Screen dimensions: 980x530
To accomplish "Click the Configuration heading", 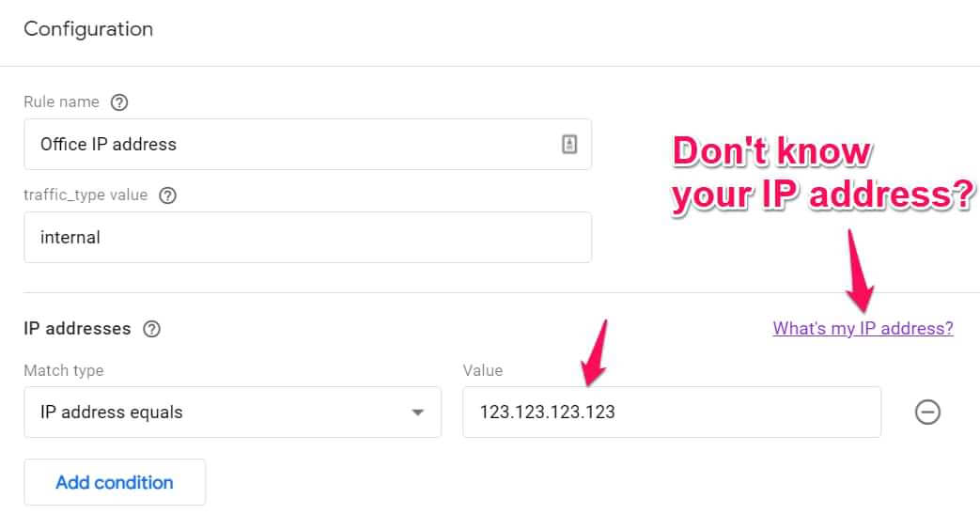I will 88,29.
